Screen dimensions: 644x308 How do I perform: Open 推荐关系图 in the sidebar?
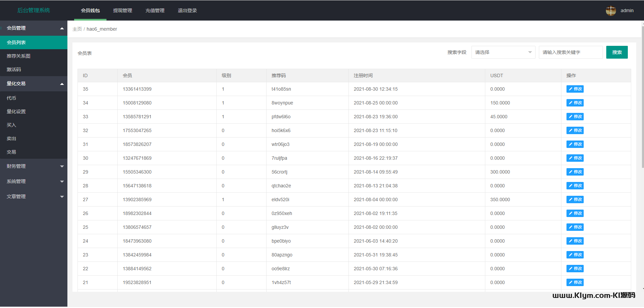pyautogui.click(x=19, y=56)
